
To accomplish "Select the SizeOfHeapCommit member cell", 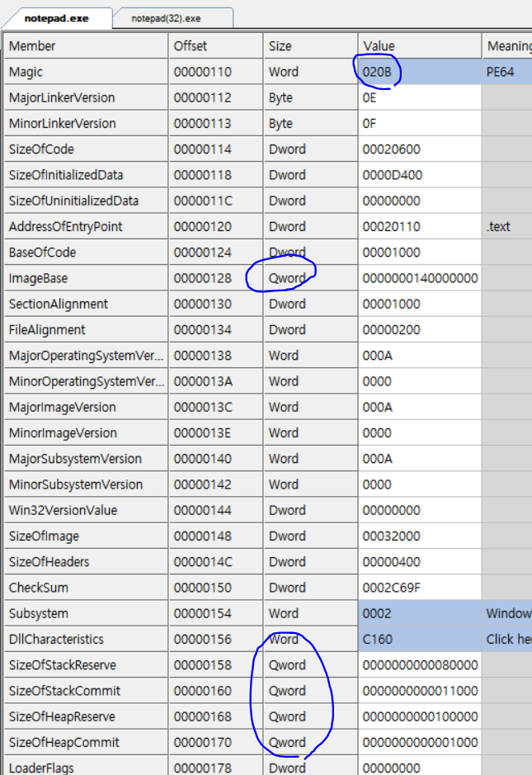I will 86,742.
